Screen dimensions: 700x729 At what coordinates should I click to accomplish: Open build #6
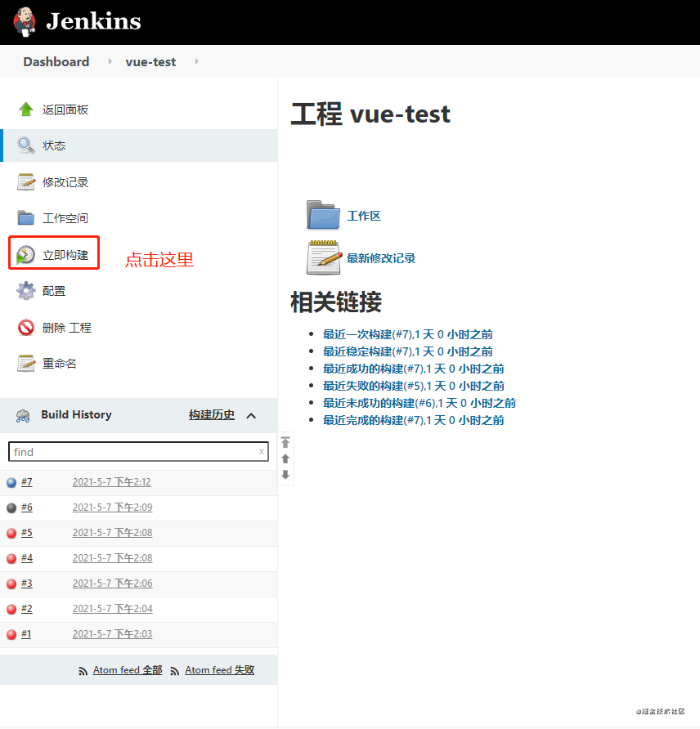point(26,508)
